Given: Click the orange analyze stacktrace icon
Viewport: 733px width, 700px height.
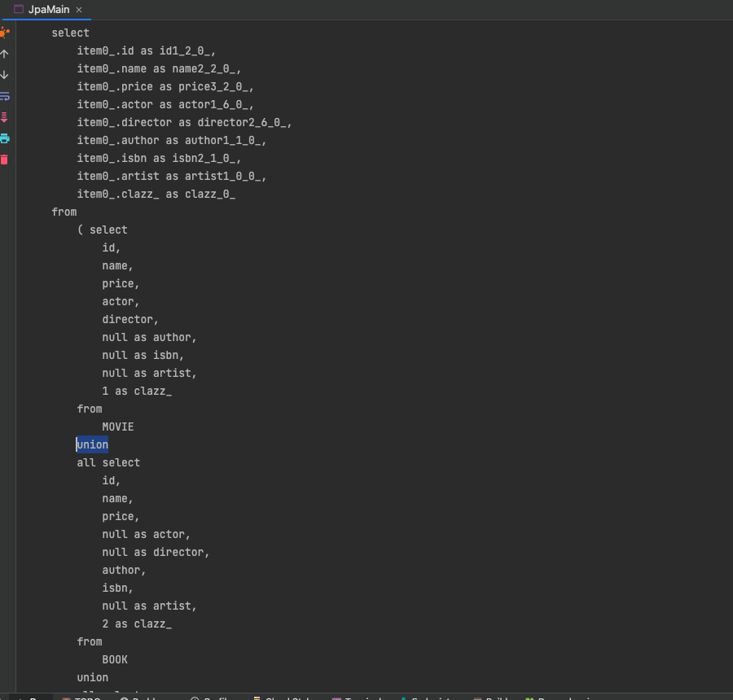Looking at the screenshot, I should [x=5, y=33].
